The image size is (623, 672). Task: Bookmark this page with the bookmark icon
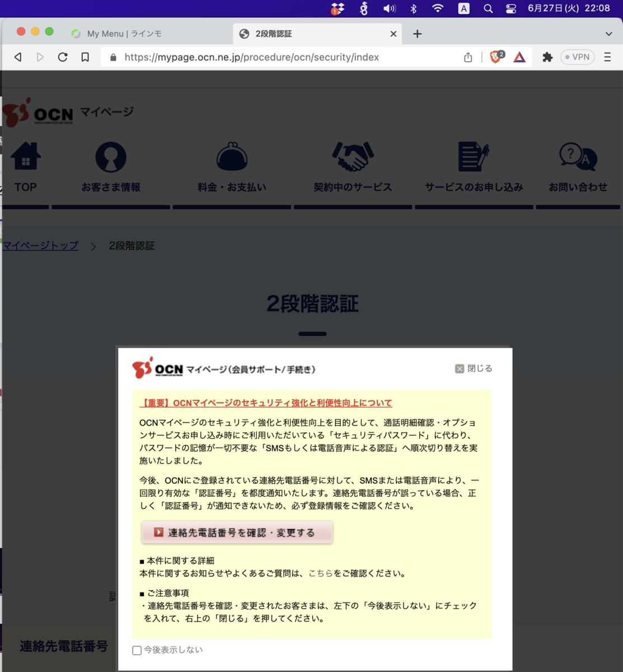[85, 57]
